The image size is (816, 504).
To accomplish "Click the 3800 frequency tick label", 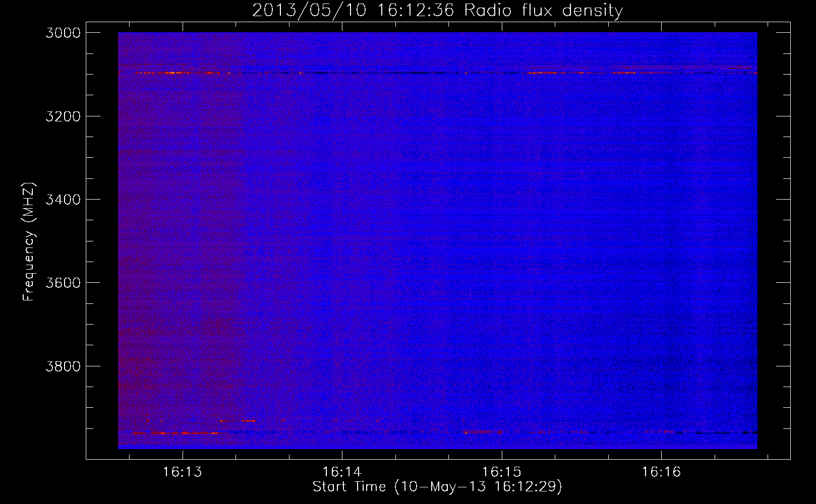I will [x=63, y=366].
